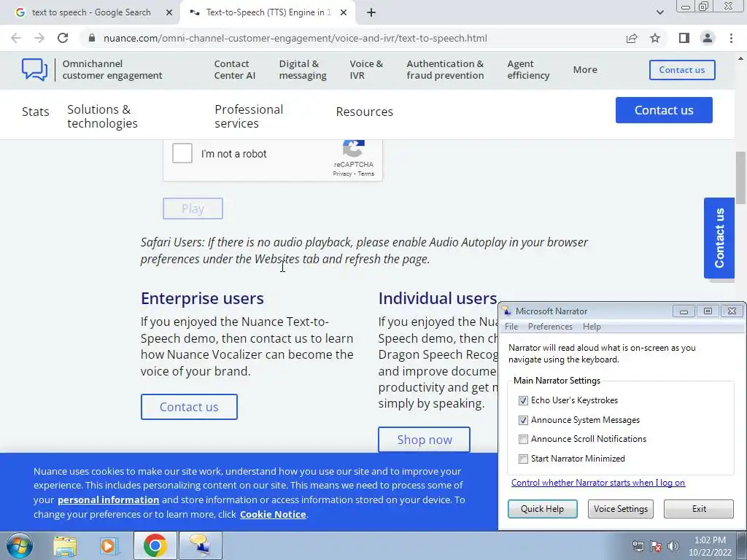
Task: Enable Announce Scroll Notifications
Action: click(x=523, y=439)
